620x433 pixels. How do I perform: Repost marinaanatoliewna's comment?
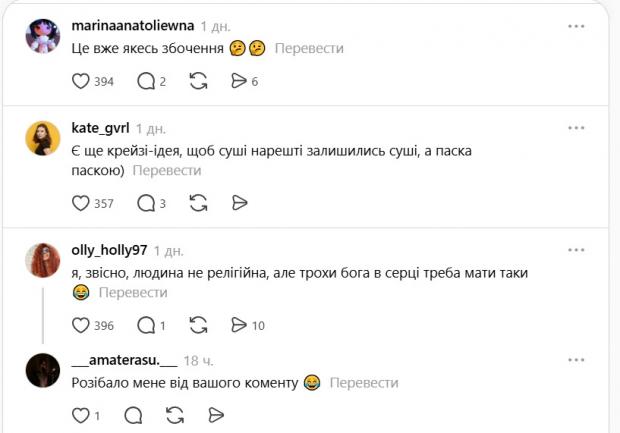(198, 81)
